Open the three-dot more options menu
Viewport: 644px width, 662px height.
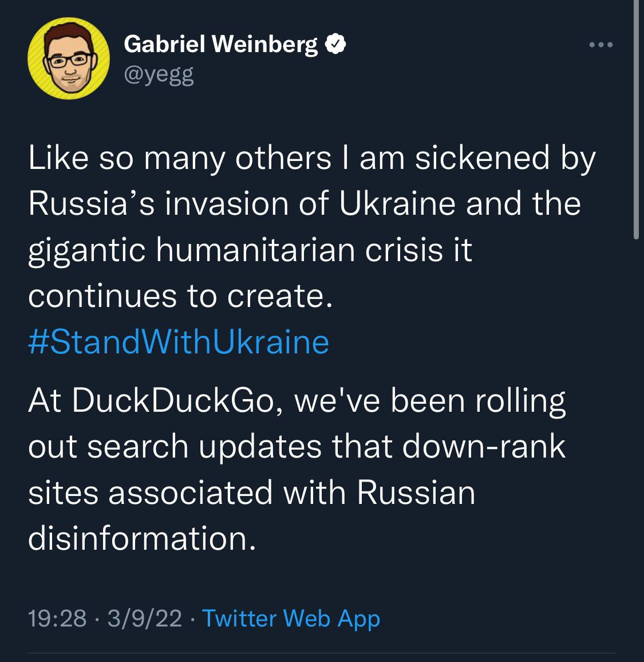[601, 45]
